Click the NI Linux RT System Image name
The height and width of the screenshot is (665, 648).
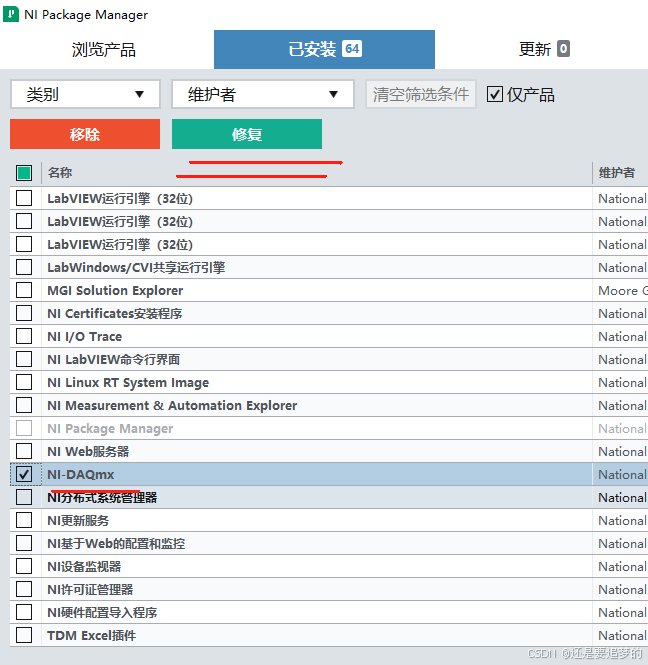(128, 383)
